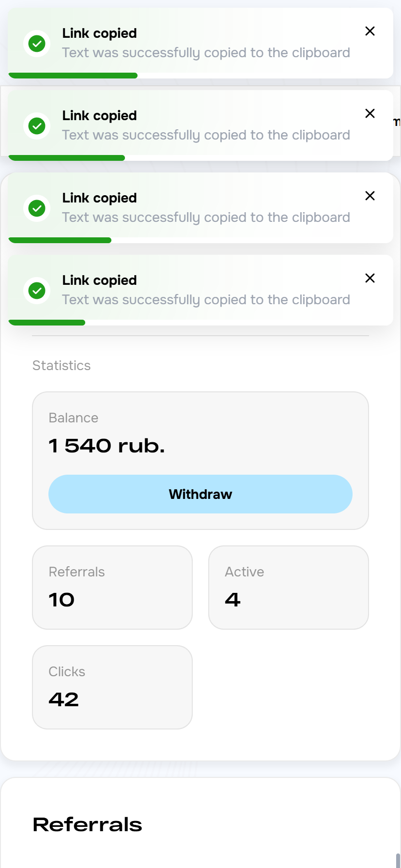This screenshot has width=401, height=868.
Task: Select the Referrals stat card showing 10
Action: (112, 587)
